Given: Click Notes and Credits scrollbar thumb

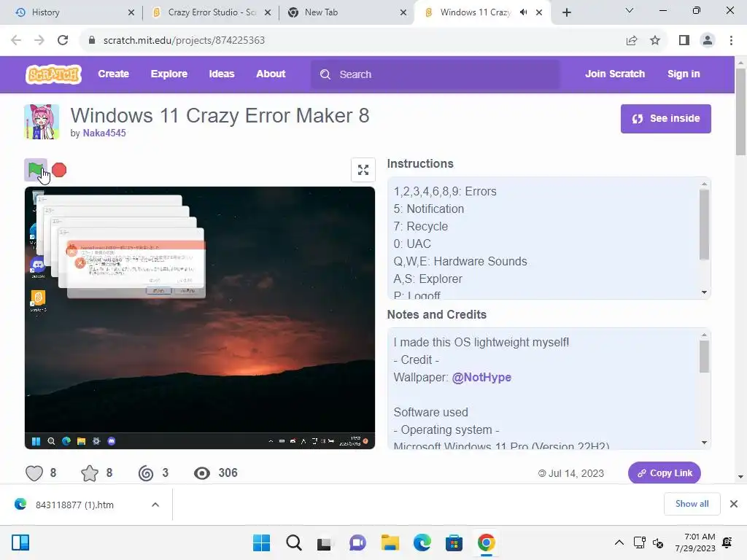Looking at the screenshot, I should [704, 357].
